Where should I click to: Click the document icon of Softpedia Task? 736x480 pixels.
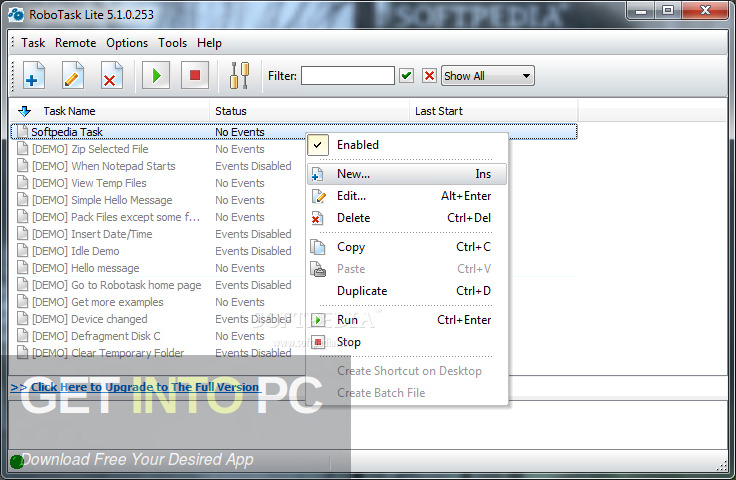pyautogui.click(x=22, y=132)
